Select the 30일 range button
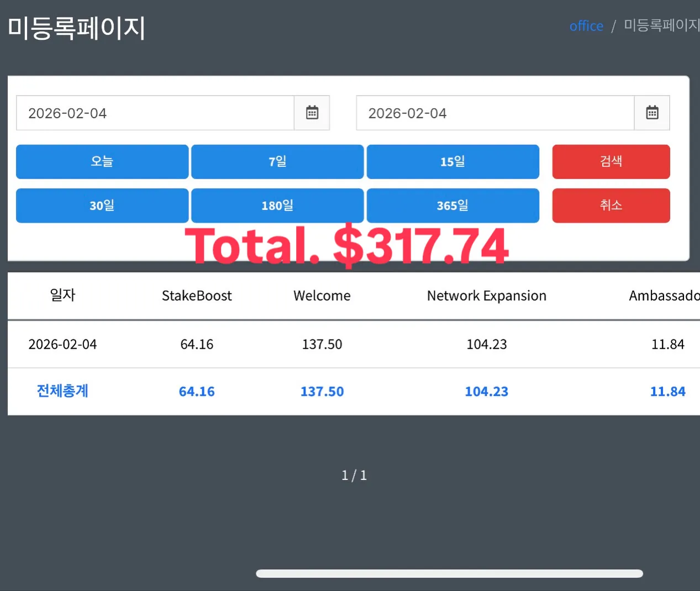 tap(102, 206)
